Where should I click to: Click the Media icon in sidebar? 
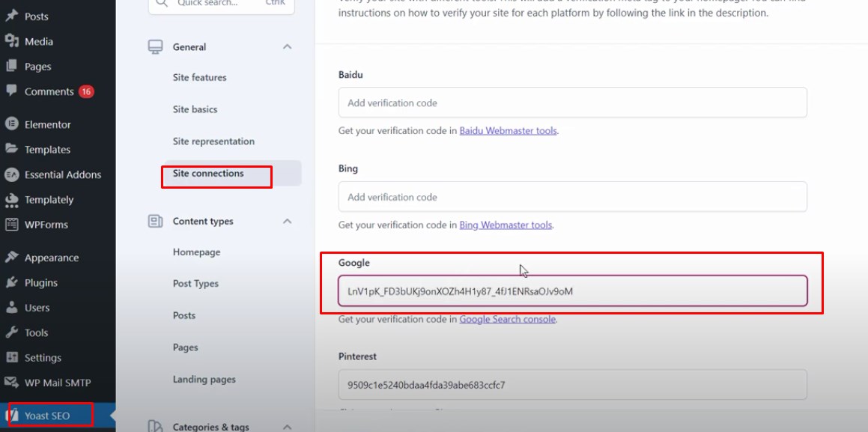pyautogui.click(x=12, y=41)
